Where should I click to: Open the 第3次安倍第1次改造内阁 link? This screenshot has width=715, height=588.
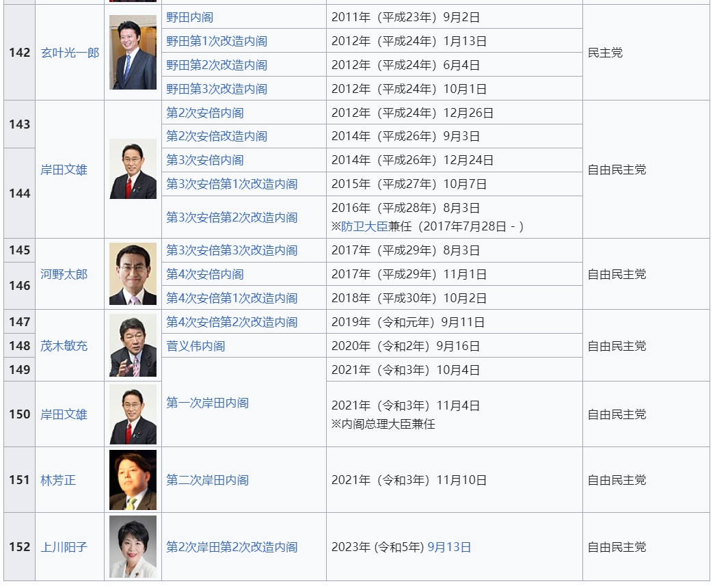232,184
